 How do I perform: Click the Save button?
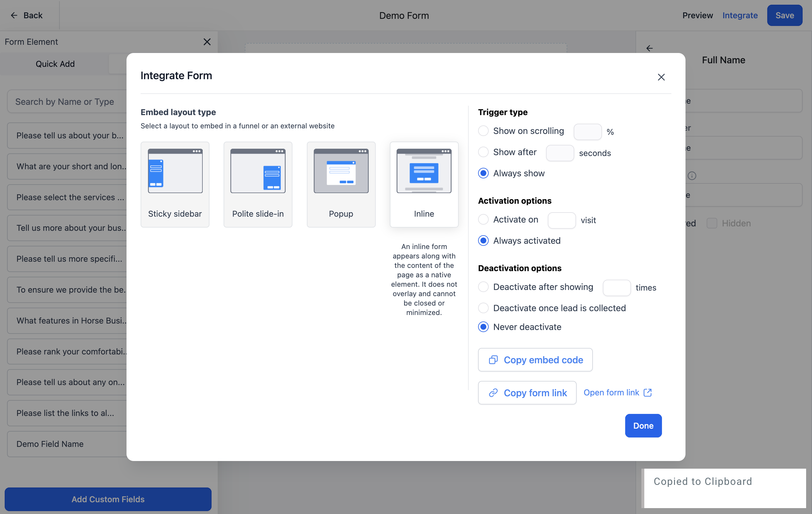click(784, 15)
